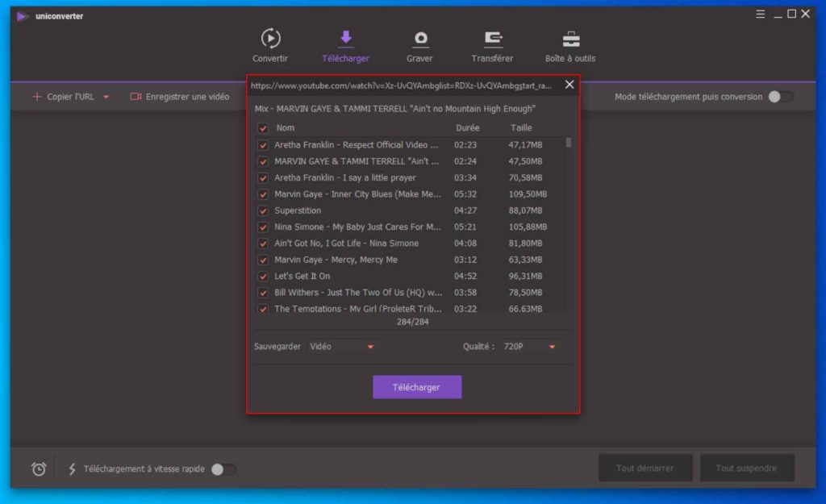Screen dimensions: 826x504
Task: Toggle Téléchargement à vitesse rapide switch
Action: 223,469
